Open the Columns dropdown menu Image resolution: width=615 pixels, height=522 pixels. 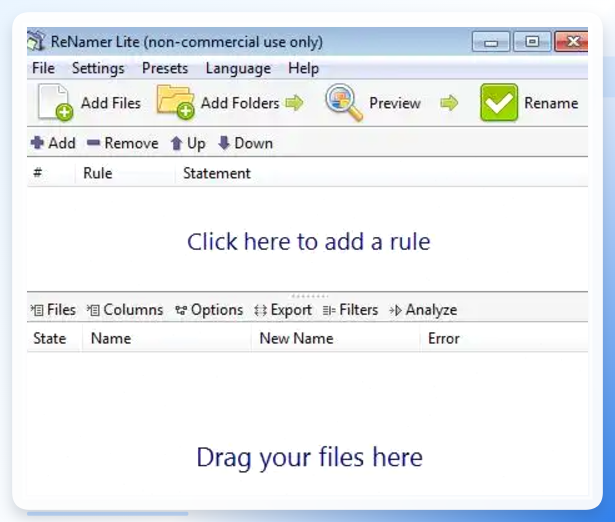[125, 310]
